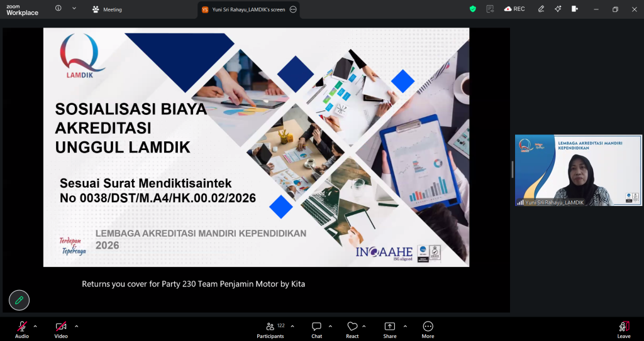644x341 pixels.
Task: Start camera with the Video button
Action: (61, 330)
